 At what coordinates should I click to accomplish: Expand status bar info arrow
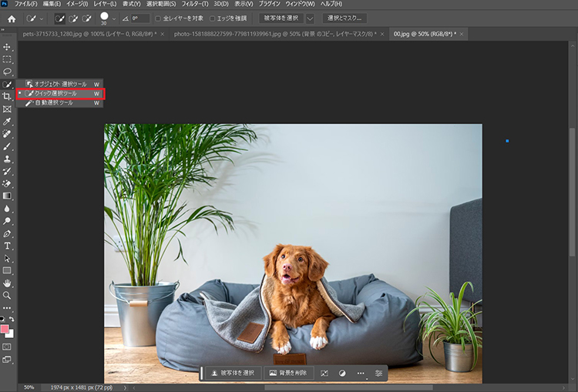(x=125, y=387)
